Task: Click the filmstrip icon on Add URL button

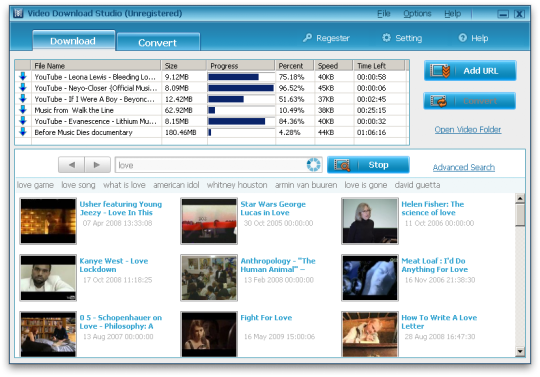Action: click(440, 71)
